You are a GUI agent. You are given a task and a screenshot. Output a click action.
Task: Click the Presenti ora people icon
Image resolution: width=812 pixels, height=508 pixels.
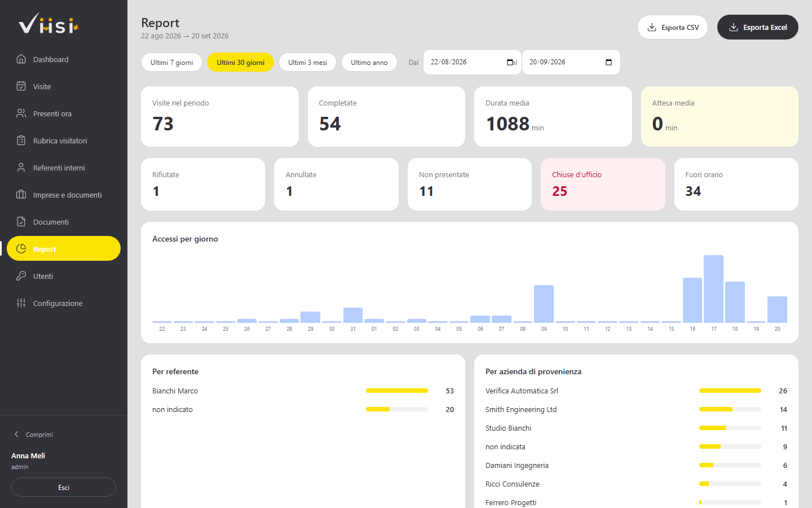point(21,113)
